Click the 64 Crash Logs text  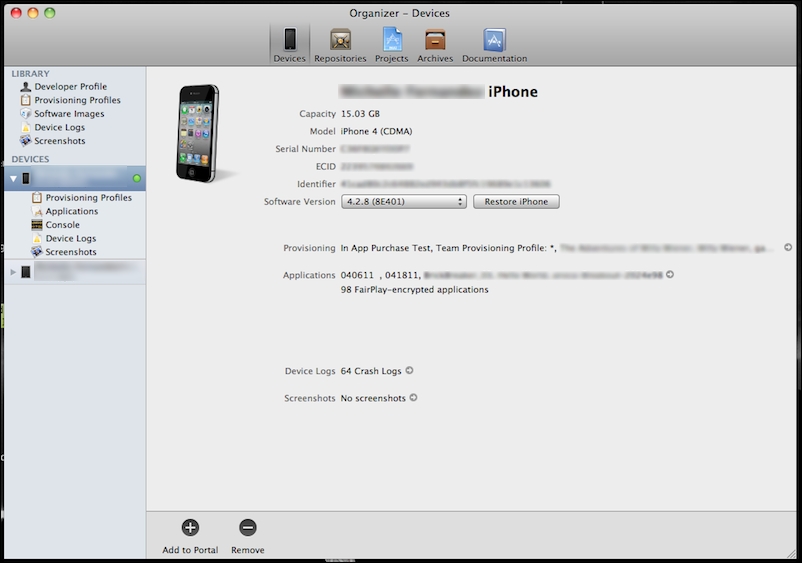click(x=371, y=371)
